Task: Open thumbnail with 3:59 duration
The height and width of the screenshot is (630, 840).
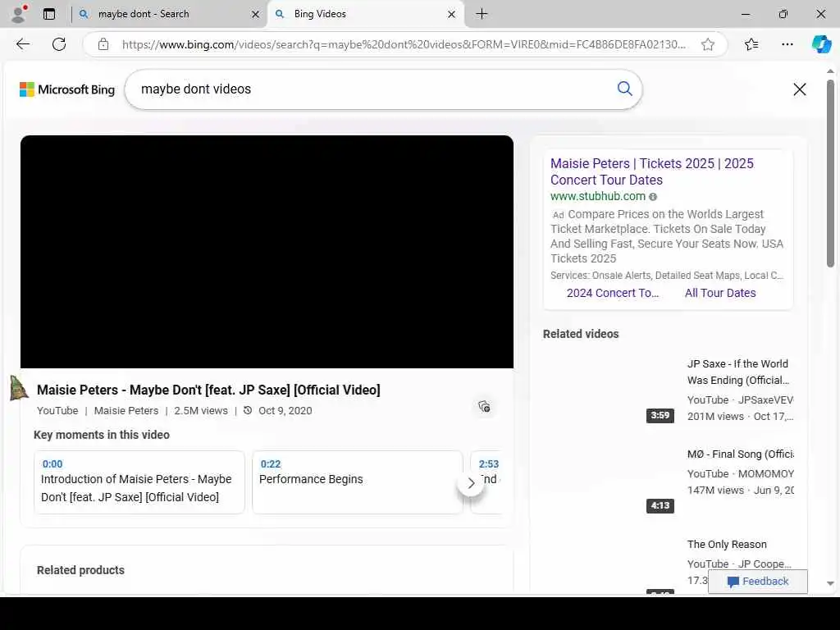Action: point(609,390)
